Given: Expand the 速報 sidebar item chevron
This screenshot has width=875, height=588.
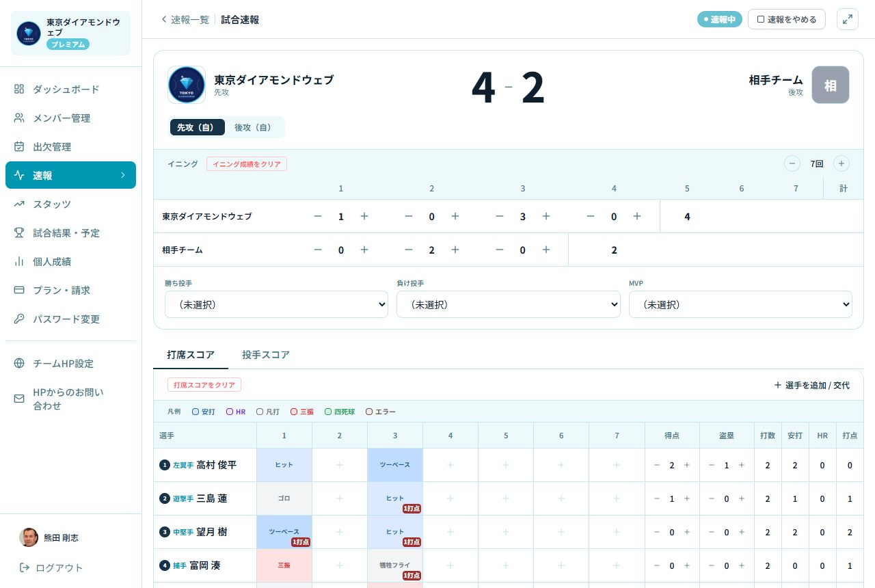Looking at the screenshot, I should [x=123, y=176].
